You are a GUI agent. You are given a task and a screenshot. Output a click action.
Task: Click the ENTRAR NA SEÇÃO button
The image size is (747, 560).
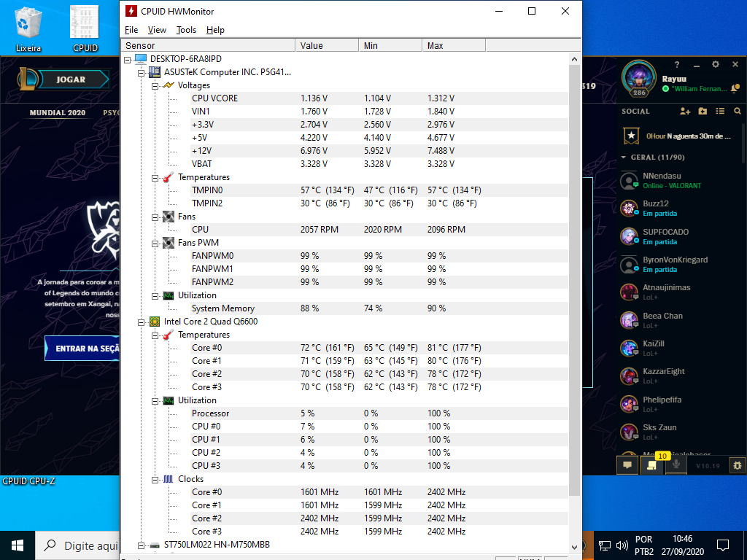[82, 349]
